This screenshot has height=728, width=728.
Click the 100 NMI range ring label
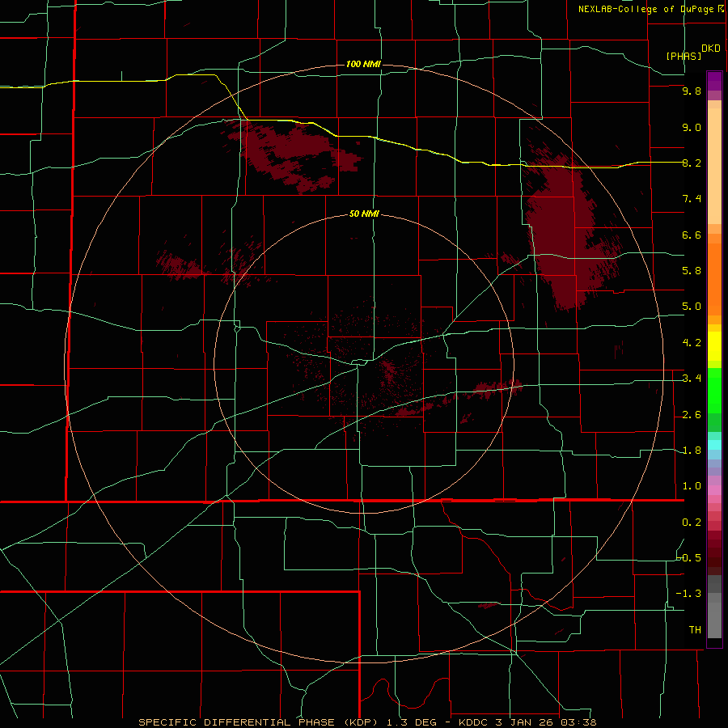click(x=363, y=64)
